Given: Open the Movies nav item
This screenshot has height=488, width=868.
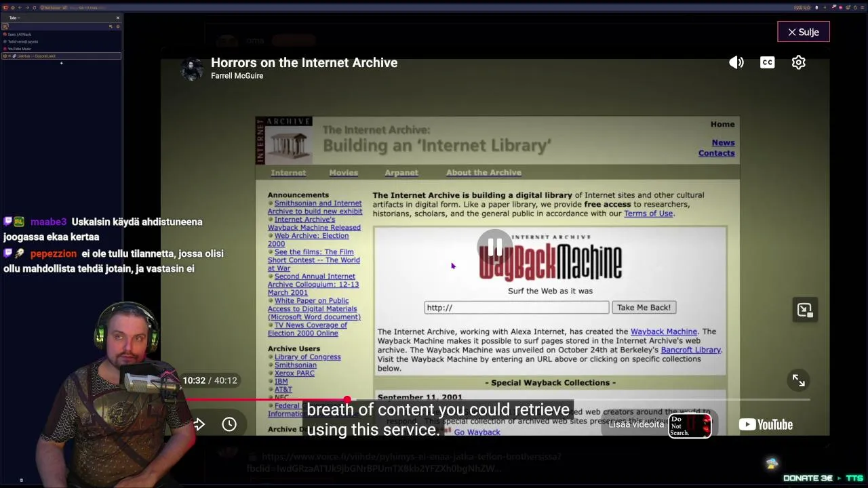Looking at the screenshot, I should [x=344, y=173].
